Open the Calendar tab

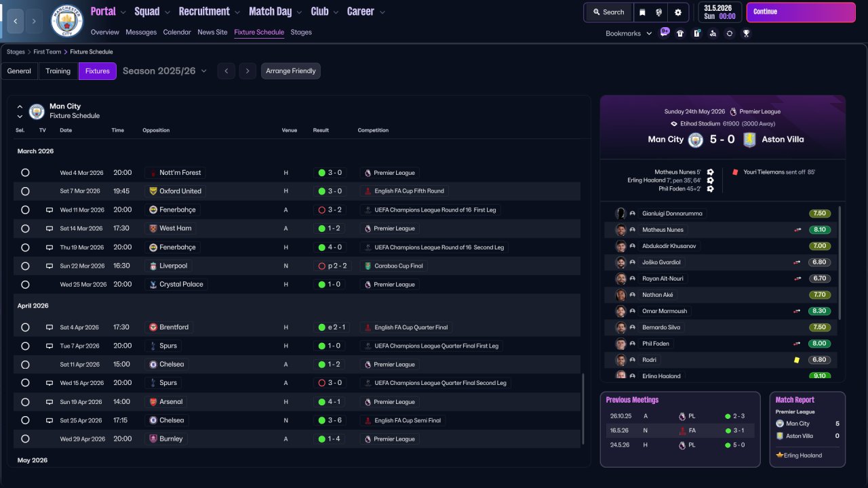tap(177, 32)
